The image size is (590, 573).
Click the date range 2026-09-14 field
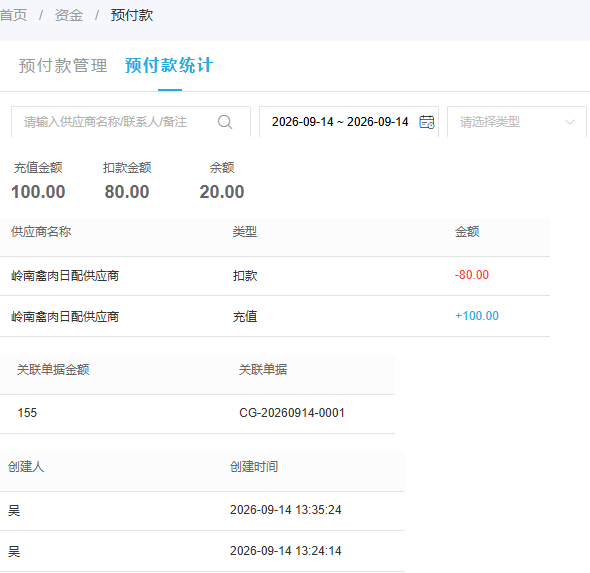349,122
